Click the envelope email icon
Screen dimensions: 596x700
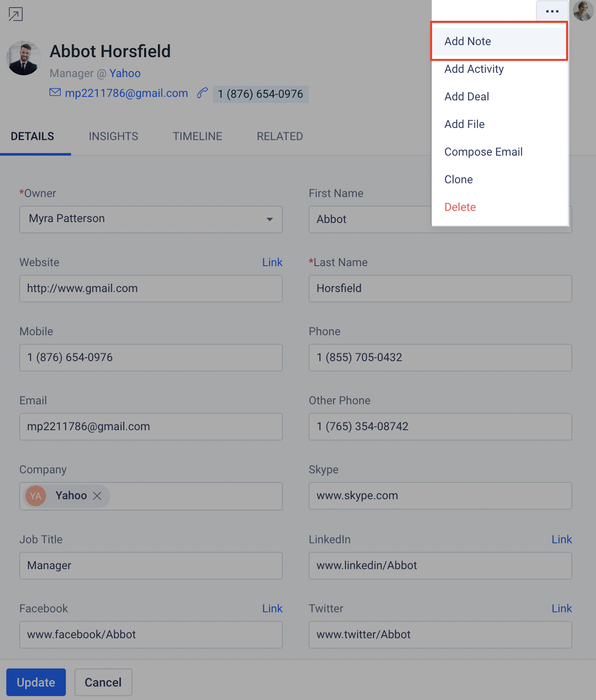click(x=55, y=92)
